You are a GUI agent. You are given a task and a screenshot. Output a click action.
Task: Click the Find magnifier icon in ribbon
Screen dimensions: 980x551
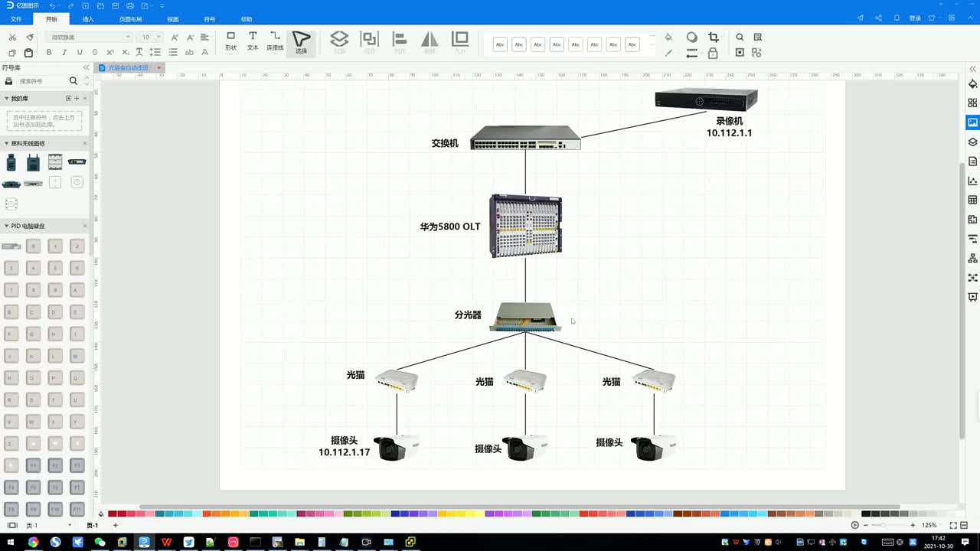pyautogui.click(x=740, y=37)
